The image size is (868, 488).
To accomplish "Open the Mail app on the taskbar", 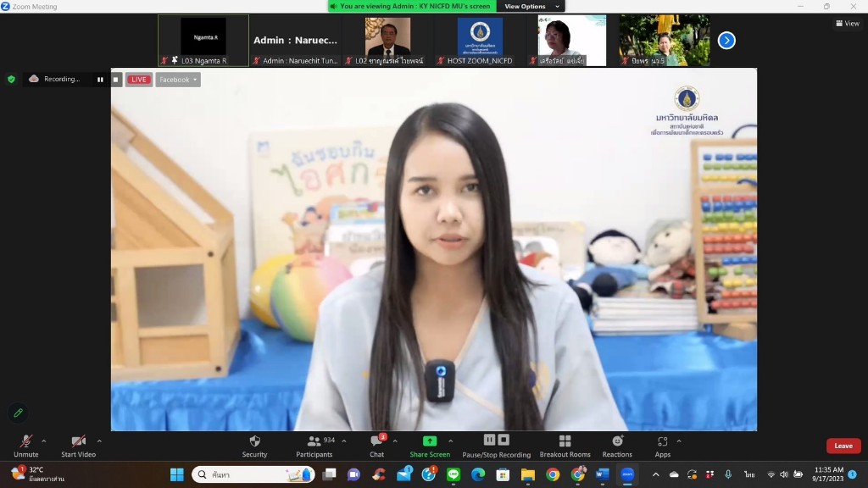I will point(404,474).
